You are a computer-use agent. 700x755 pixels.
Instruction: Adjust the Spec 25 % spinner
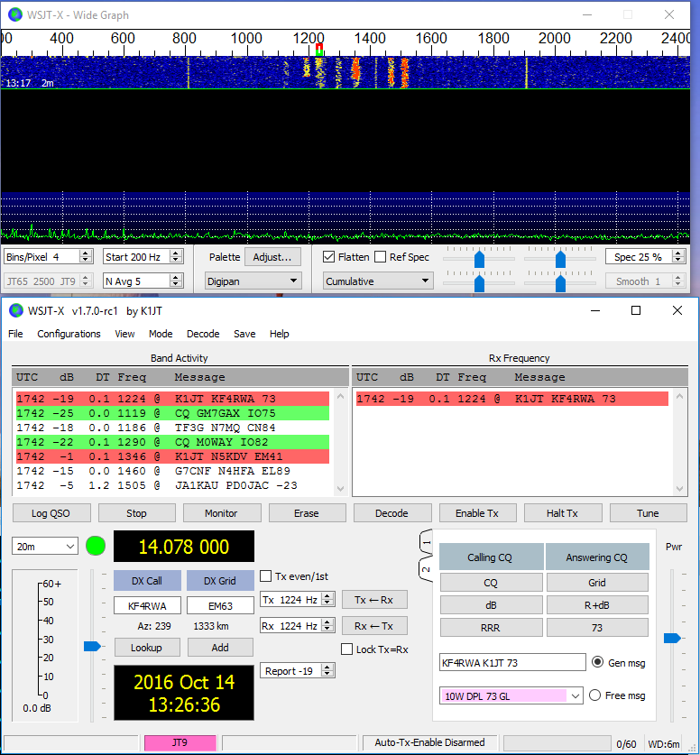pyautogui.click(x=678, y=256)
